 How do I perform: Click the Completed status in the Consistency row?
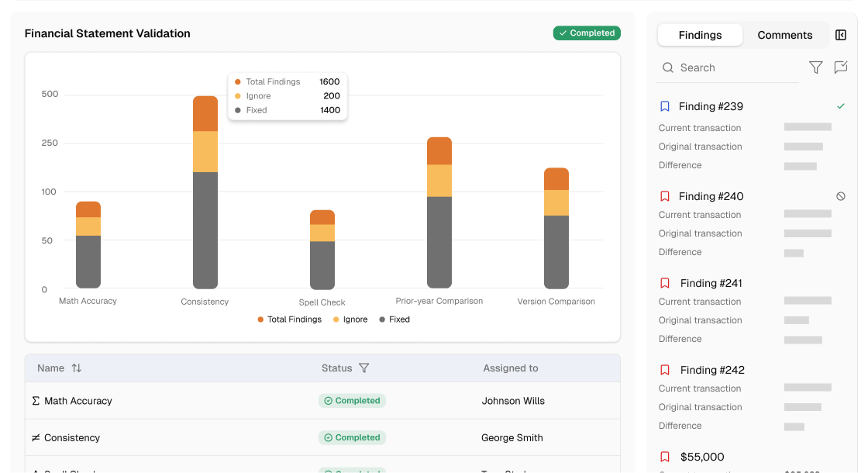(x=353, y=437)
